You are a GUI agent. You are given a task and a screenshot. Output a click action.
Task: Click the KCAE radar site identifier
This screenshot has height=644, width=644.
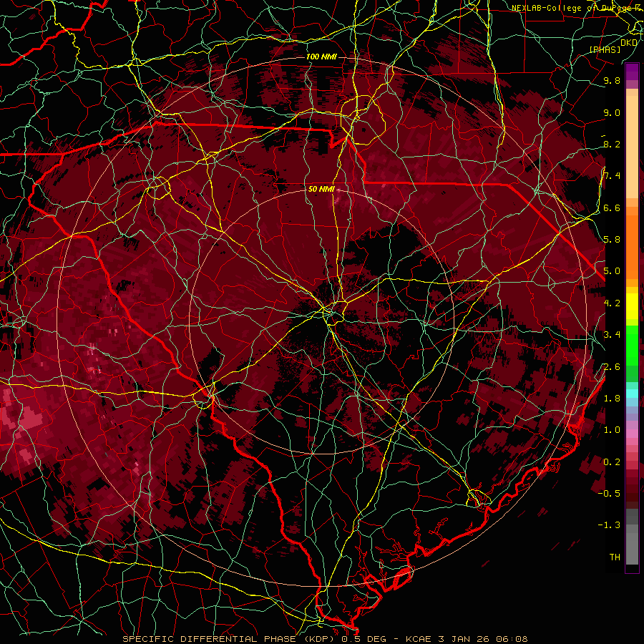point(419,639)
